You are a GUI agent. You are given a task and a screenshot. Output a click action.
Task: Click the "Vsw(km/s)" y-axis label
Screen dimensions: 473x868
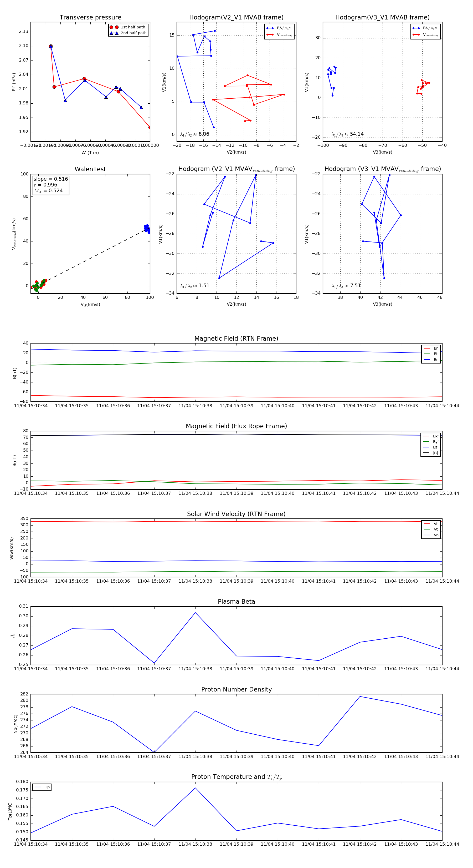tap(12, 548)
